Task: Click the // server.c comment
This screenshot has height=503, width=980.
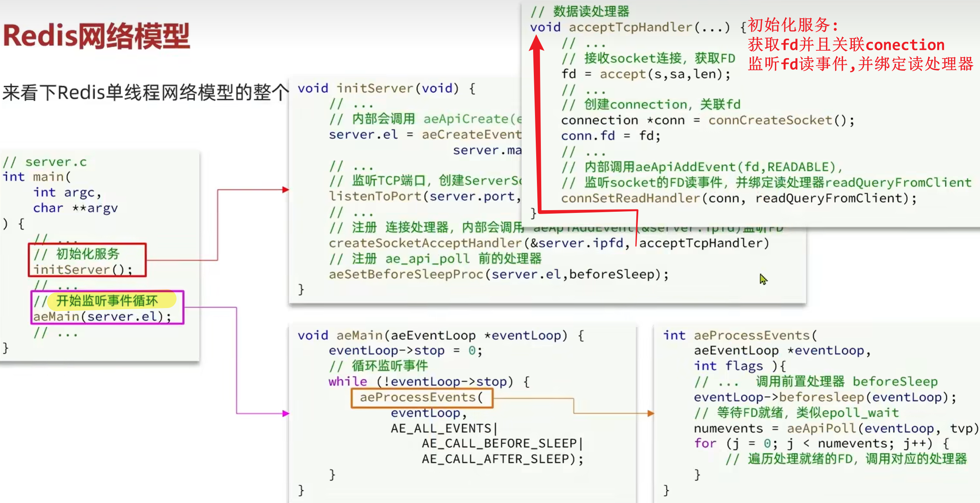Action: pyautogui.click(x=44, y=162)
